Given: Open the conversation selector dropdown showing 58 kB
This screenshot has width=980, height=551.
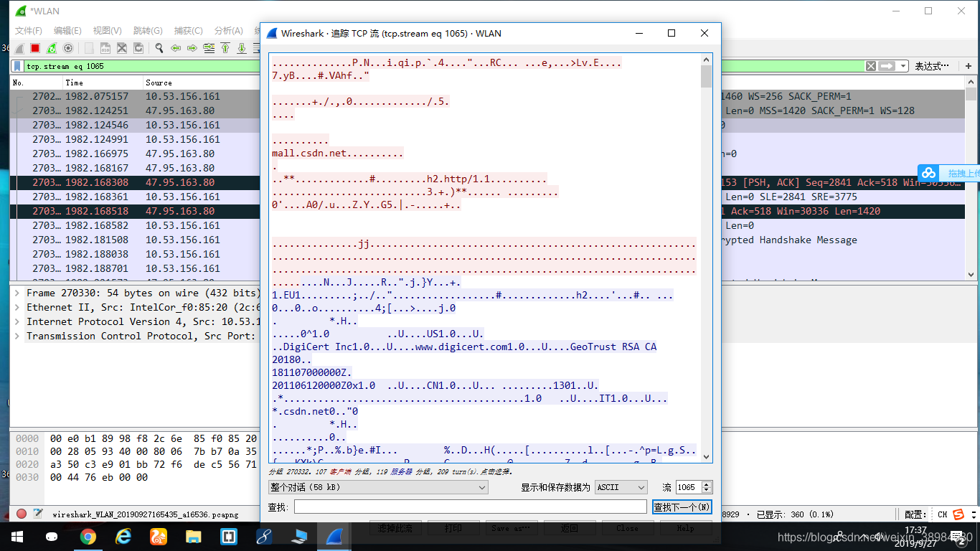Looking at the screenshot, I should pyautogui.click(x=378, y=487).
